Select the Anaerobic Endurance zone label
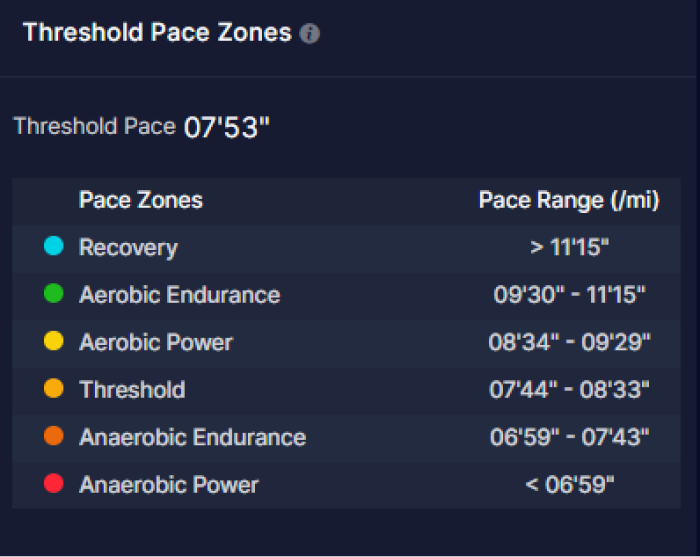The image size is (700, 557). pyautogui.click(x=192, y=437)
